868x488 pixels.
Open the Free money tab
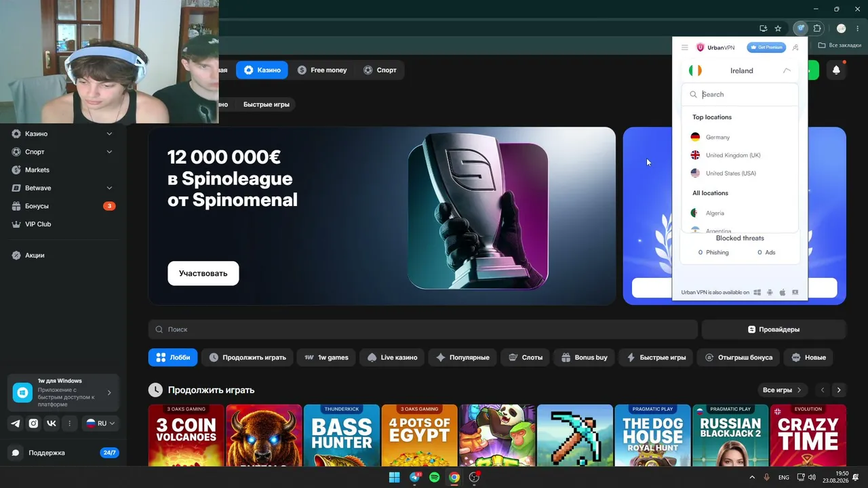tap(322, 70)
